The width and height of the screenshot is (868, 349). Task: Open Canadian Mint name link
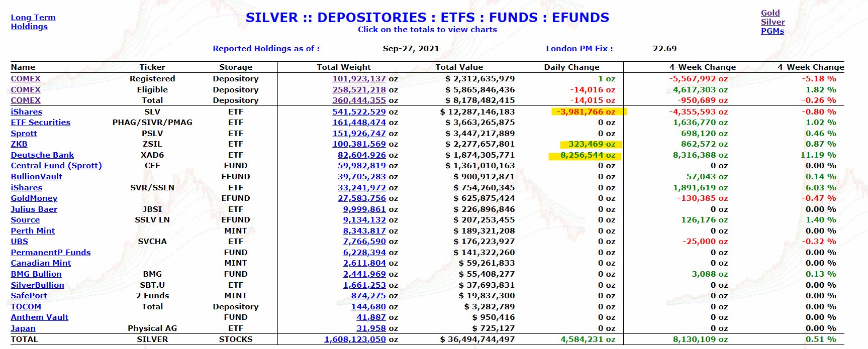(41, 263)
